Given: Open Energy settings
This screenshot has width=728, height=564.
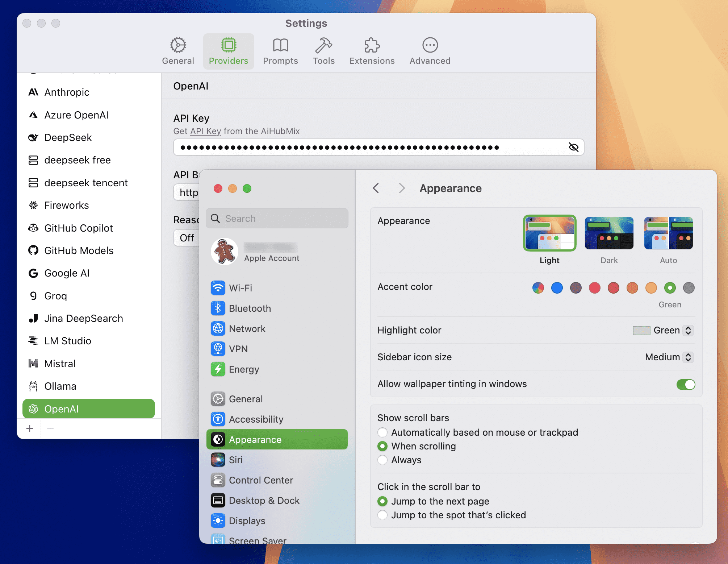Looking at the screenshot, I should point(277,369).
